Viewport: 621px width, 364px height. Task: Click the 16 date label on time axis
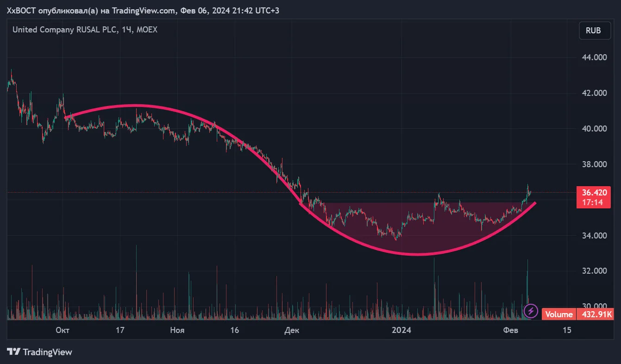click(234, 330)
